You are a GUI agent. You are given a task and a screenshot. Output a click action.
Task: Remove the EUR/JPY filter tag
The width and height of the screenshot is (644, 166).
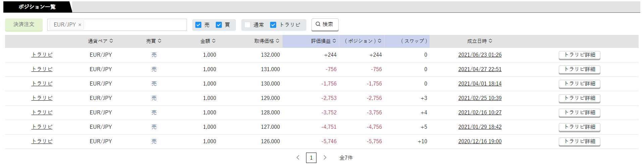coord(80,25)
